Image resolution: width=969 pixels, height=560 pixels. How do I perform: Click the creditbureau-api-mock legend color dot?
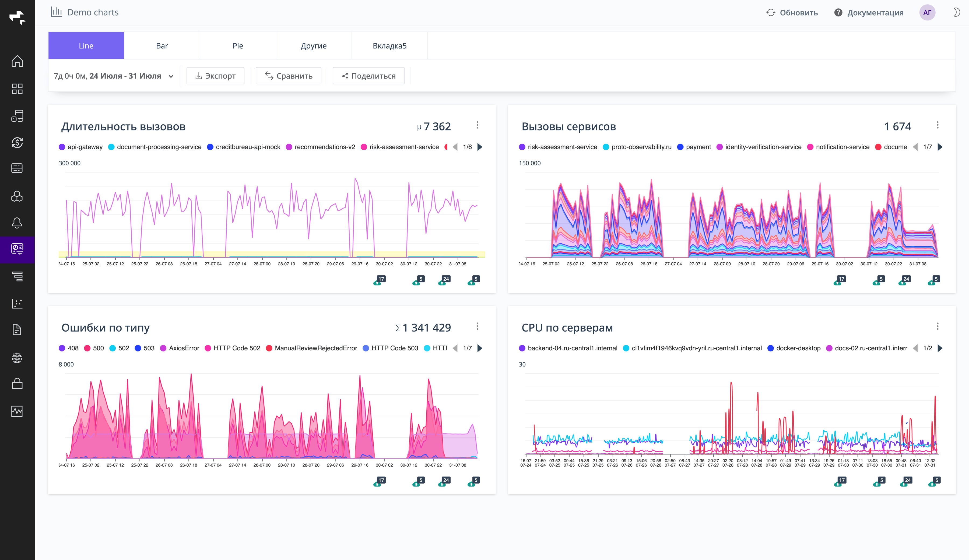point(210,147)
